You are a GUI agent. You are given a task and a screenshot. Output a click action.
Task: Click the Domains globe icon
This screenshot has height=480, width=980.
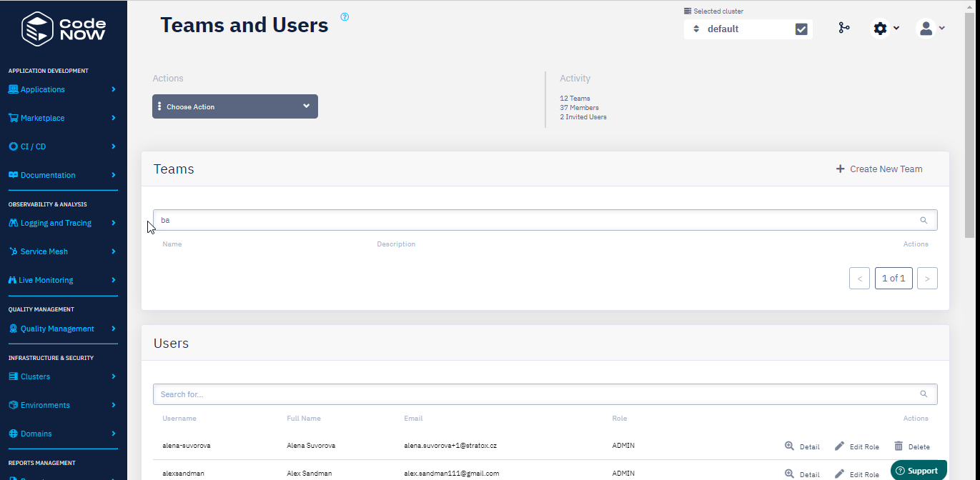(x=14, y=434)
